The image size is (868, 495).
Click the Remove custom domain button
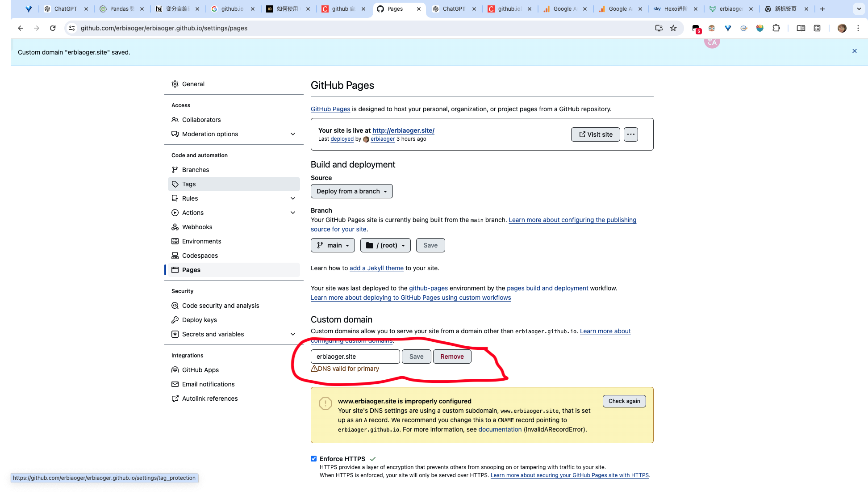click(452, 357)
